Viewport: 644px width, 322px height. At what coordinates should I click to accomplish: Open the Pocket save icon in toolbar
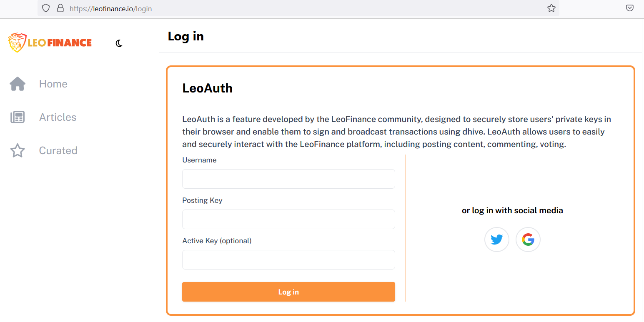pos(630,8)
